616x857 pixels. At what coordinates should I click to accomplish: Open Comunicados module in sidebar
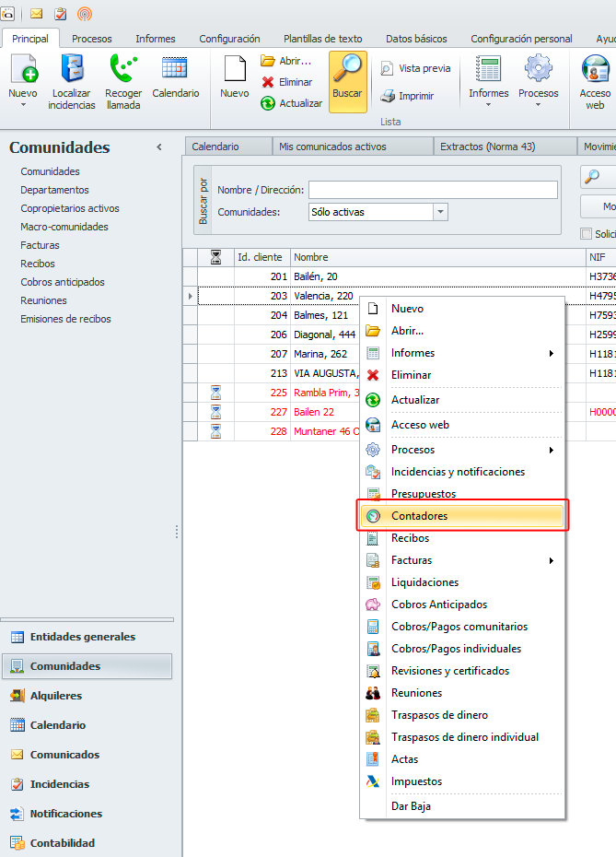(x=87, y=755)
